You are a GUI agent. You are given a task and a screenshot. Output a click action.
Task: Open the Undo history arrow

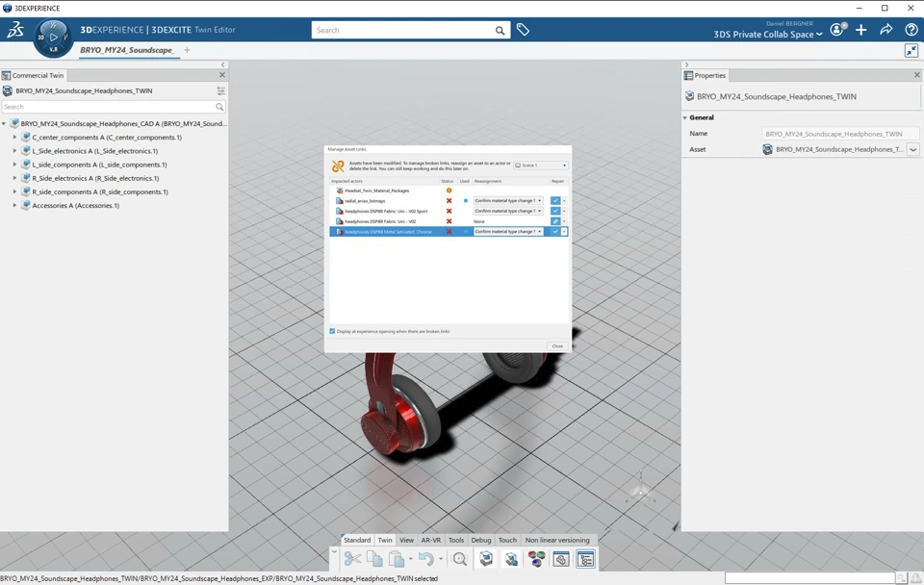coord(441,559)
